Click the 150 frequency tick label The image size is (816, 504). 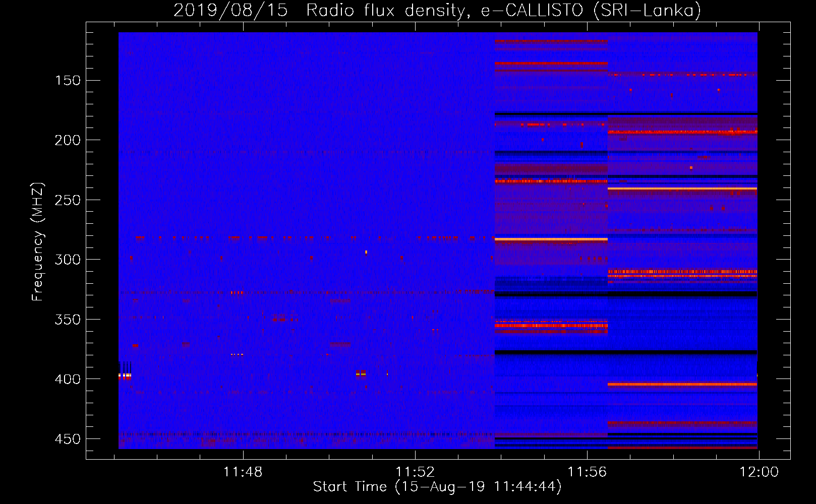(68, 81)
